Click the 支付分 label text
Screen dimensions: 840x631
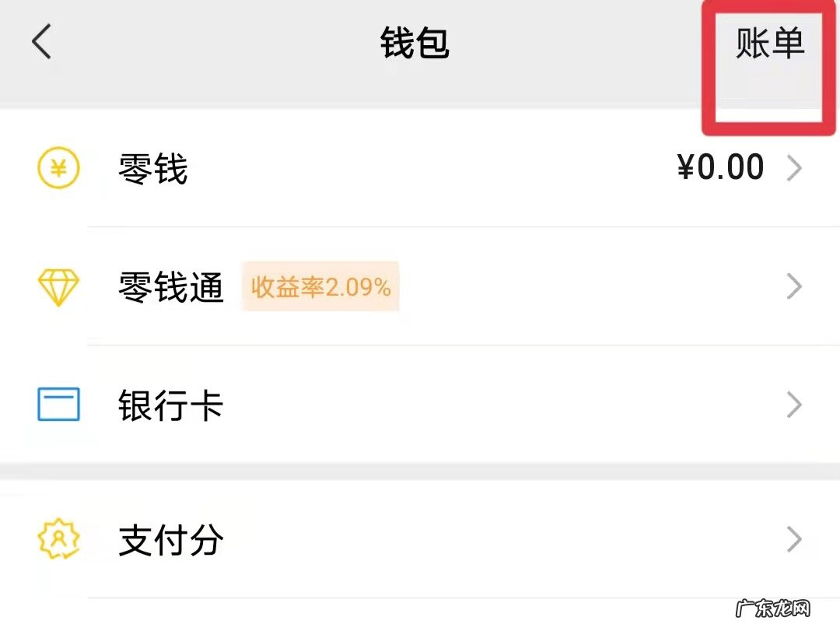[x=170, y=538]
